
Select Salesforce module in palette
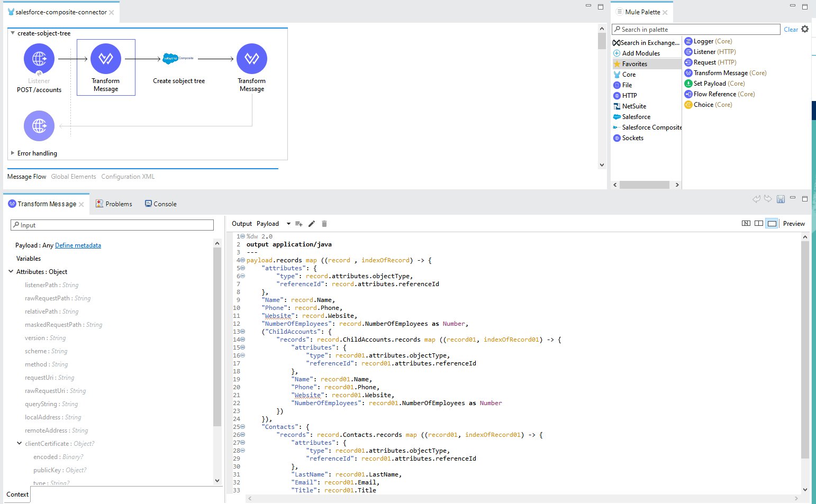coord(631,117)
